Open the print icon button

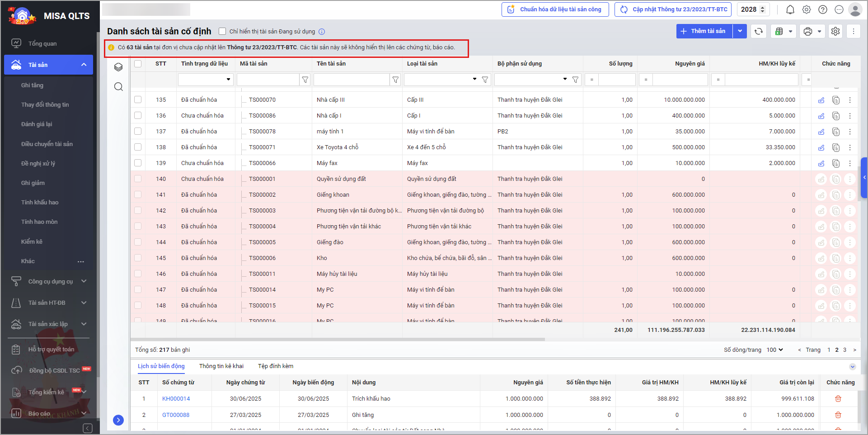[x=808, y=31]
